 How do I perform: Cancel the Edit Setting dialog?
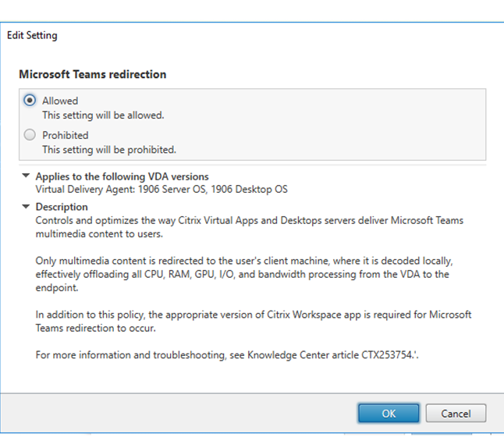456,413
